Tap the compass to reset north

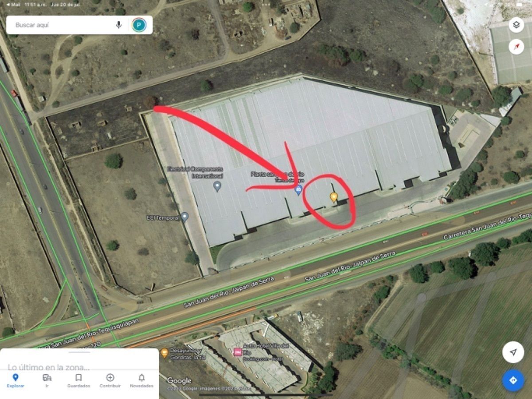pos(516,47)
